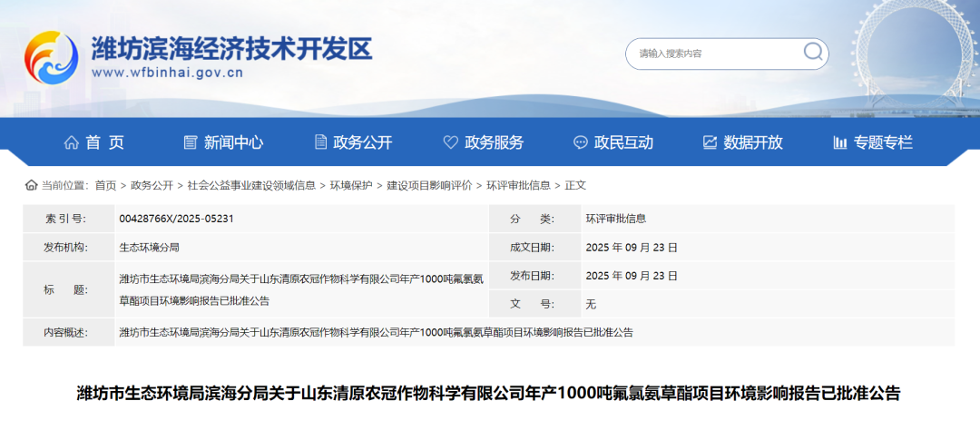Open the 环境保护 breadcrumb link
Viewport: 980px width, 430px height.
pos(351,185)
